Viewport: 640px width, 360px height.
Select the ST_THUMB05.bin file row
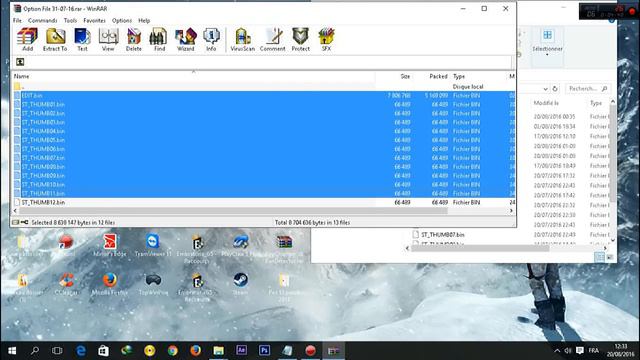(x=264, y=140)
